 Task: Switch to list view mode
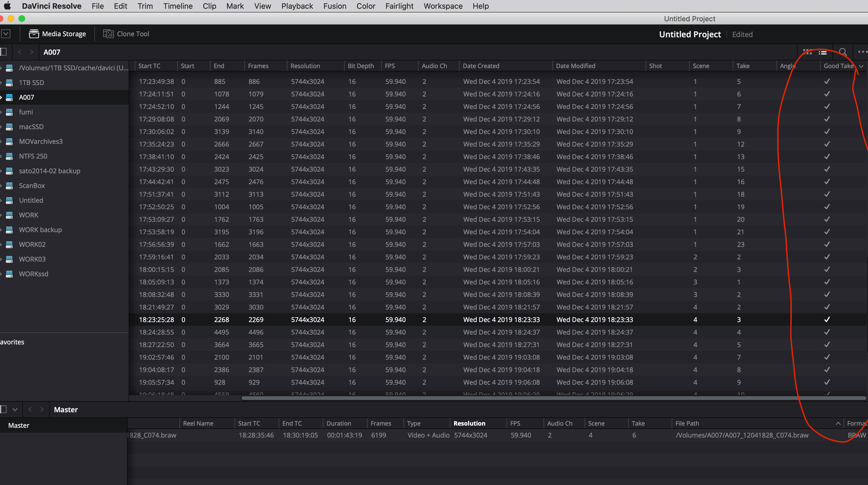823,52
